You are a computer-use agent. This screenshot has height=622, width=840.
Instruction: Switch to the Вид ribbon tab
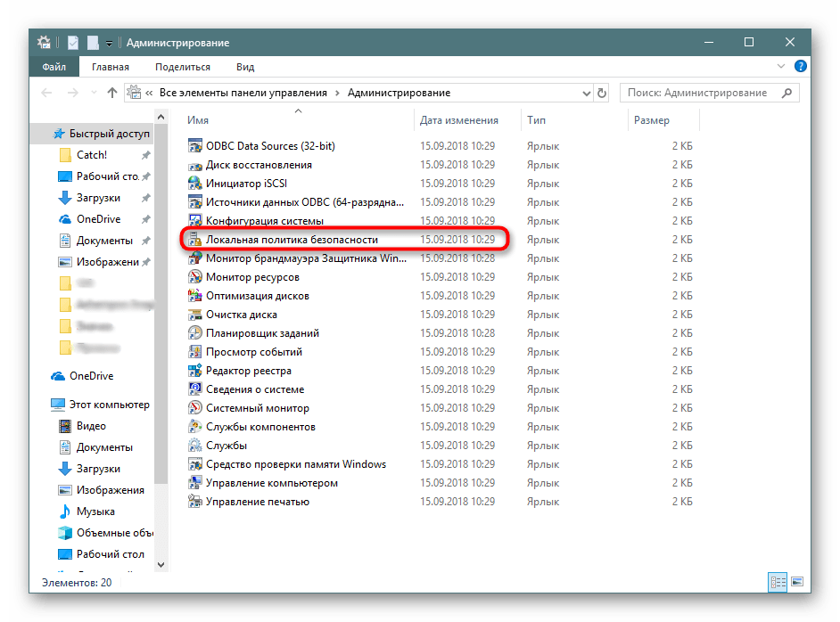tap(245, 67)
